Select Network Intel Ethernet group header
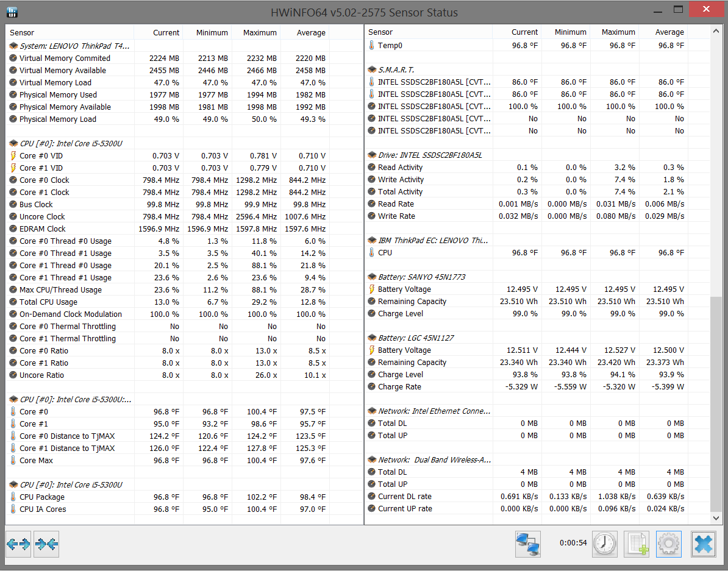The width and height of the screenshot is (728, 571). 537,411
